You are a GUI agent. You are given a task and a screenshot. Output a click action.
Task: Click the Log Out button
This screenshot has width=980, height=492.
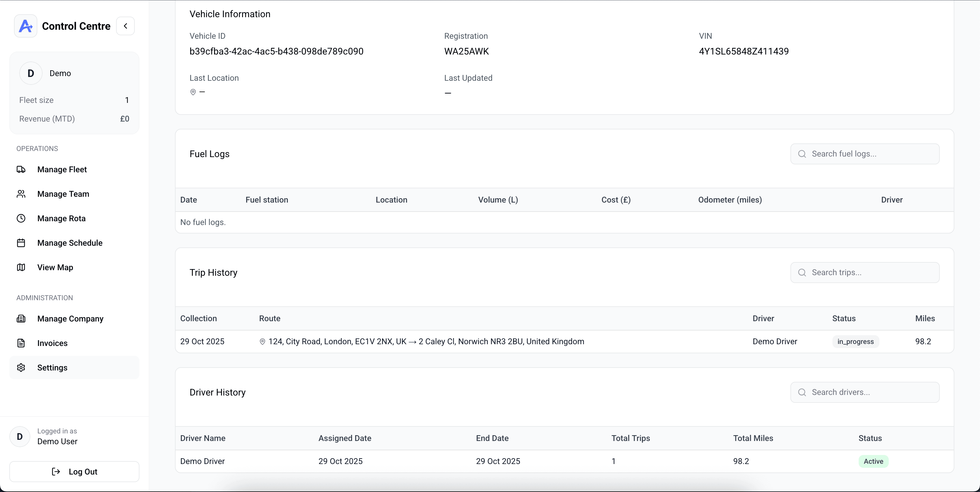(74, 472)
